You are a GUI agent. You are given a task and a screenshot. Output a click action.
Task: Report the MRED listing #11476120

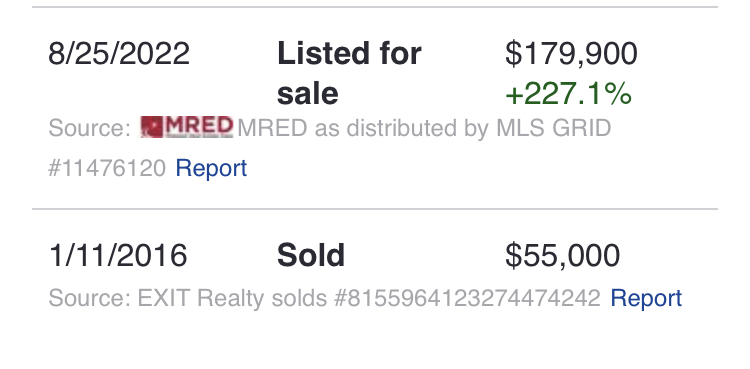point(211,168)
